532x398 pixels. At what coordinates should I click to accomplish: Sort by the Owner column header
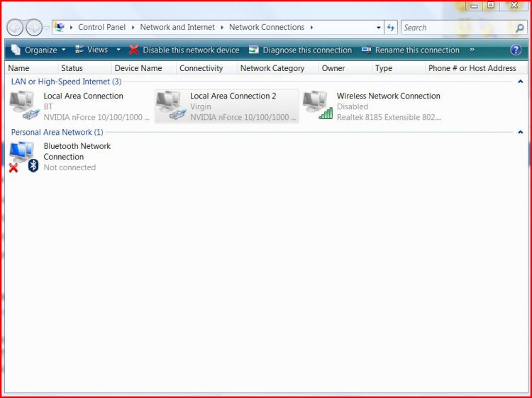click(345, 68)
